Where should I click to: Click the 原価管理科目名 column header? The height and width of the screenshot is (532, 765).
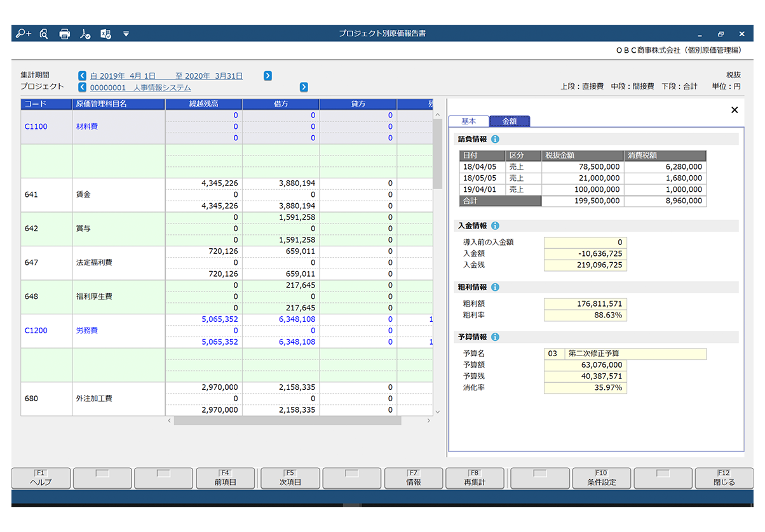point(119,104)
